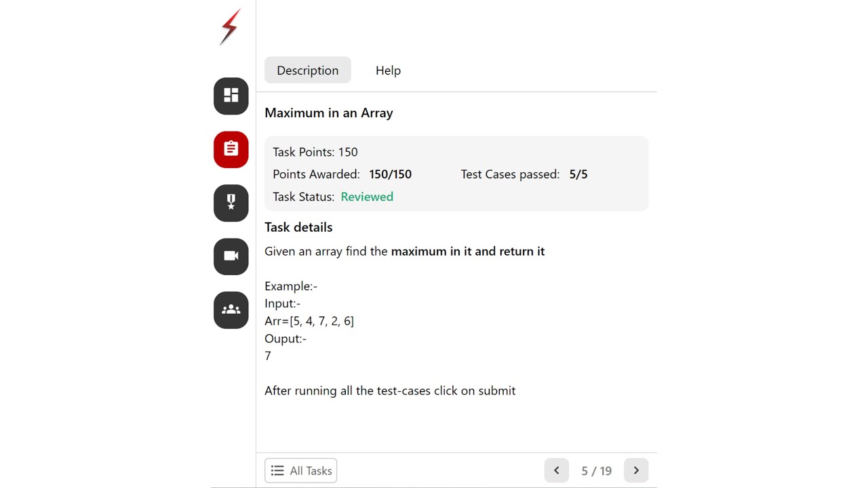Click the green Reviewed status text
Screen dimensions: 868x488
tap(367, 197)
